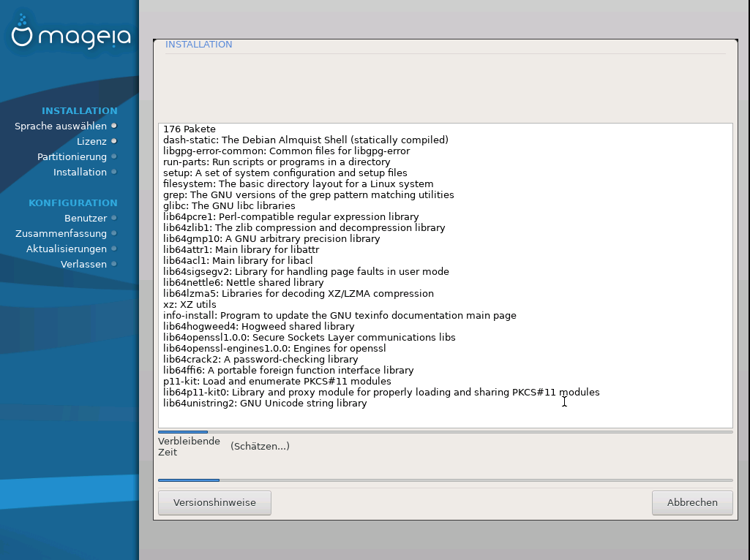Image resolution: width=750 pixels, height=560 pixels.
Task: Click the overall progress bar above the buttons
Action: point(445,480)
